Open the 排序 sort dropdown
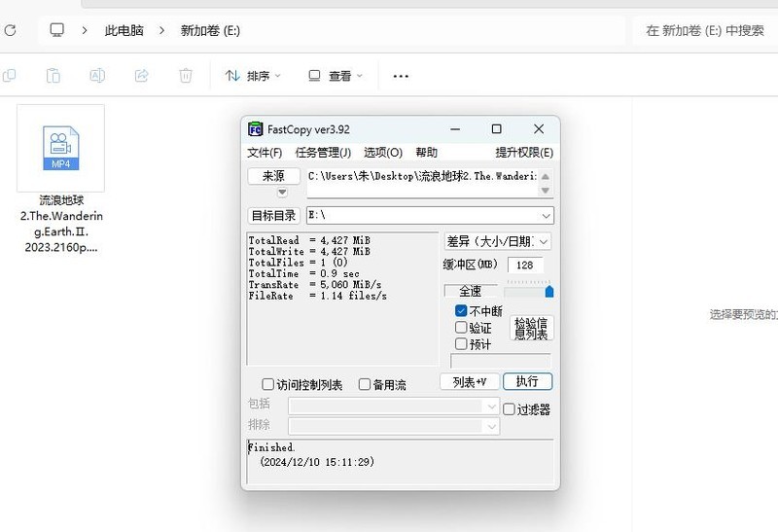The width and height of the screenshot is (778, 532). point(253,76)
